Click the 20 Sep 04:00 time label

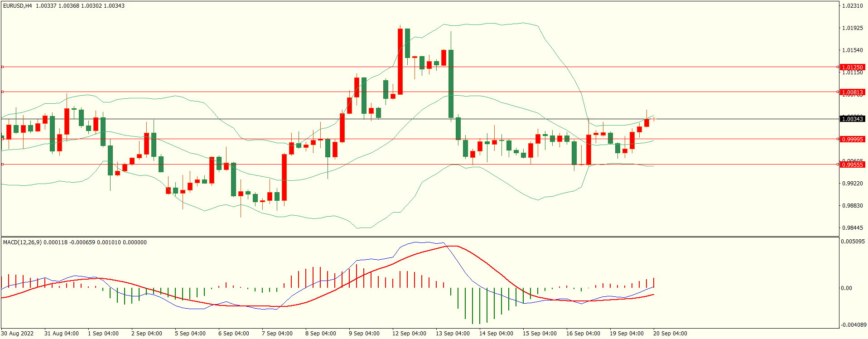[x=670, y=334]
